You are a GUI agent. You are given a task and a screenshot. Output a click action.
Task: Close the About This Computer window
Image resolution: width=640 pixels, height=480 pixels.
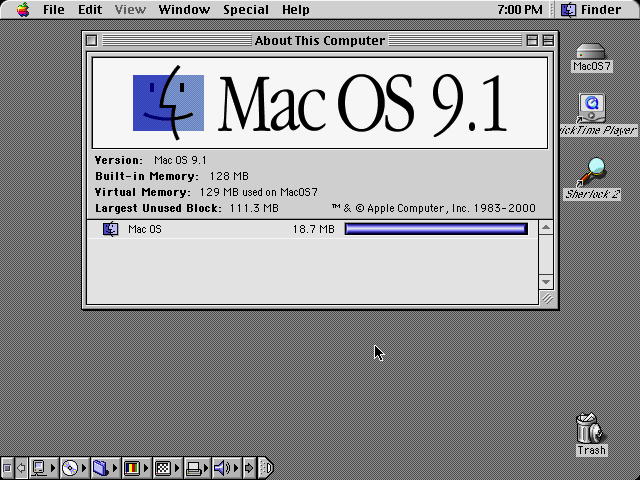click(92, 40)
